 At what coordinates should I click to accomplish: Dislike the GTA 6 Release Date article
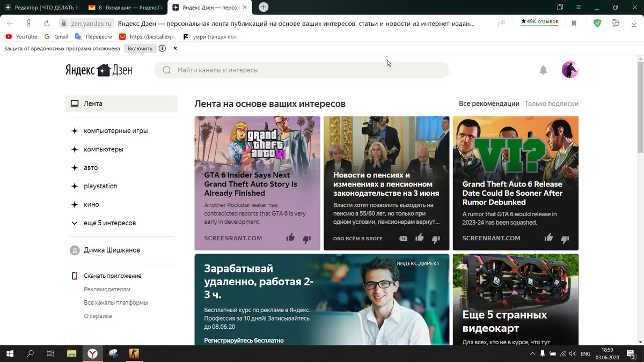565,239
